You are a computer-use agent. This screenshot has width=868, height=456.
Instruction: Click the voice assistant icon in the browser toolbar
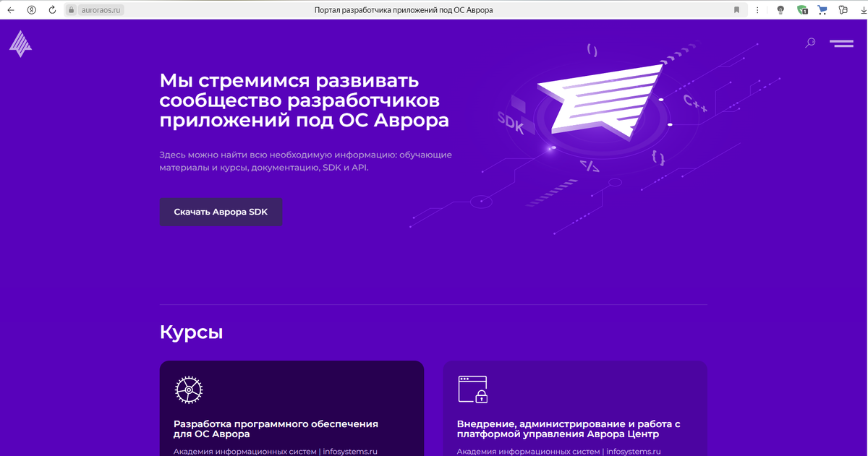(781, 9)
